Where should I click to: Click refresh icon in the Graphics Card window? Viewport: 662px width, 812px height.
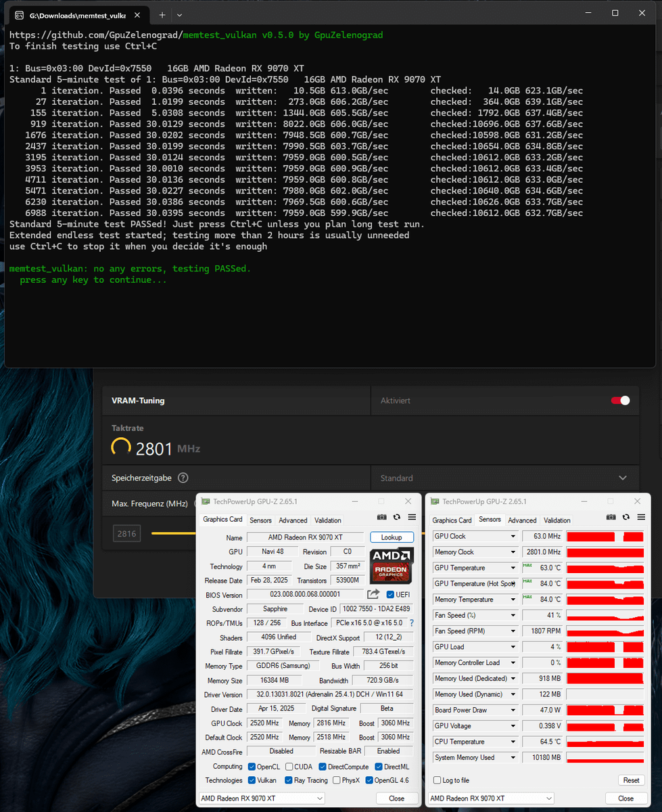tap(397, 517)
